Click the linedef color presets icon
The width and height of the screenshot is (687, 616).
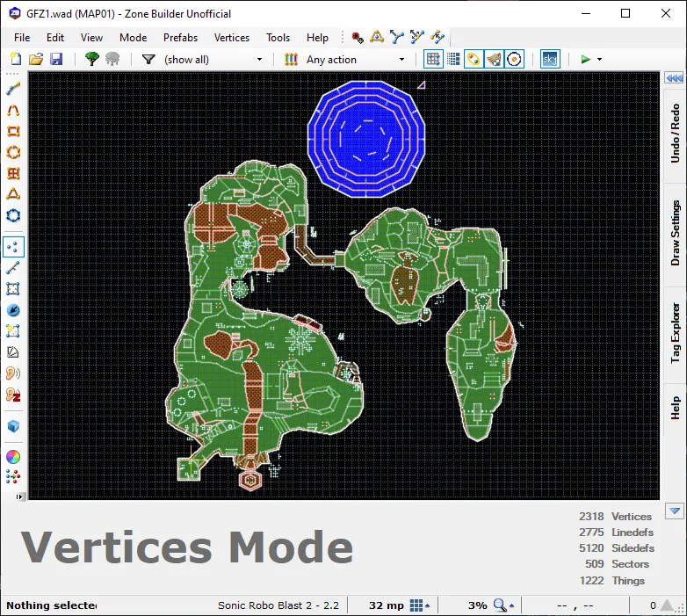point(291,59)
